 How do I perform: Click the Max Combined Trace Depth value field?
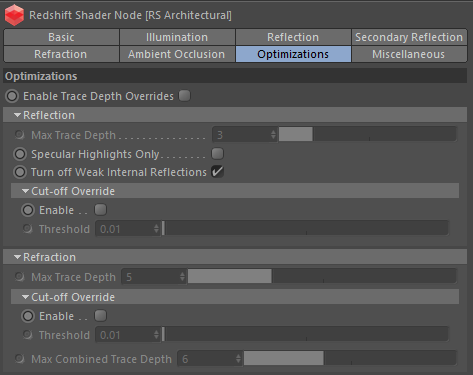click(x=209, y=359)
